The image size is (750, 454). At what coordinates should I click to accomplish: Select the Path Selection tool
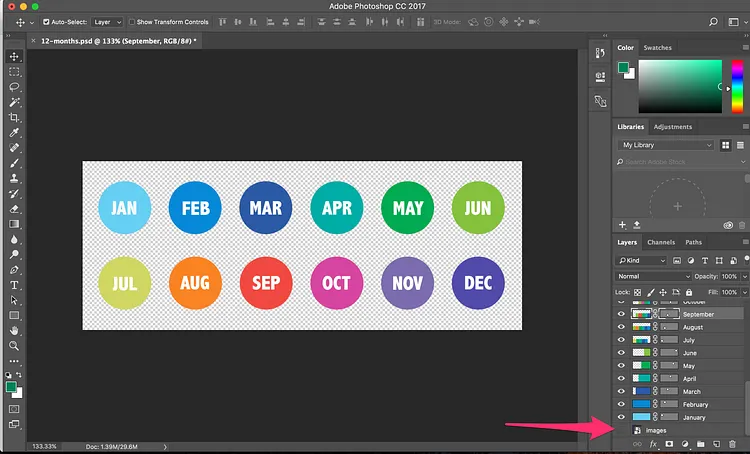coord(14,300)
